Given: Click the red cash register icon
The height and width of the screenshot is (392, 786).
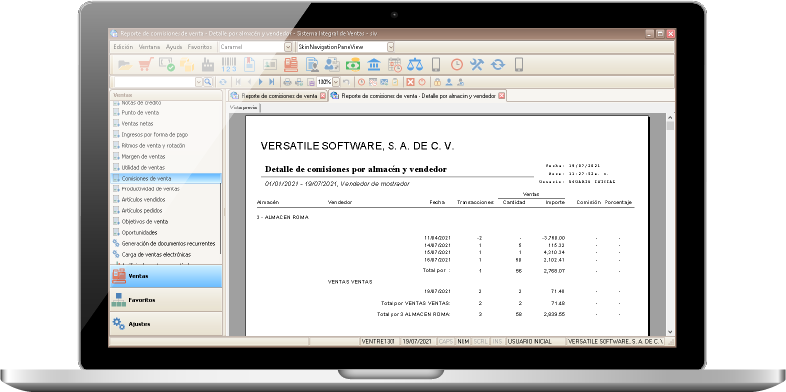Looking at the screenshot, I should click(x=291, y=64).
